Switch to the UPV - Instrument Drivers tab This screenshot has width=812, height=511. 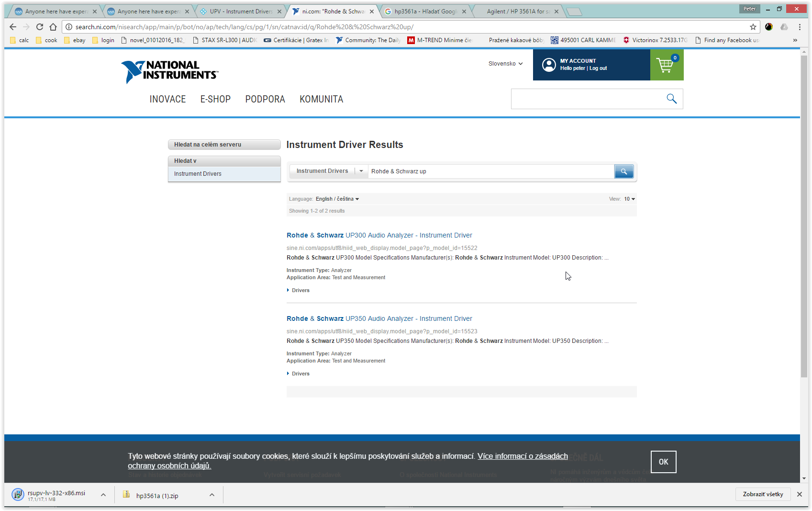click(240, 11)
